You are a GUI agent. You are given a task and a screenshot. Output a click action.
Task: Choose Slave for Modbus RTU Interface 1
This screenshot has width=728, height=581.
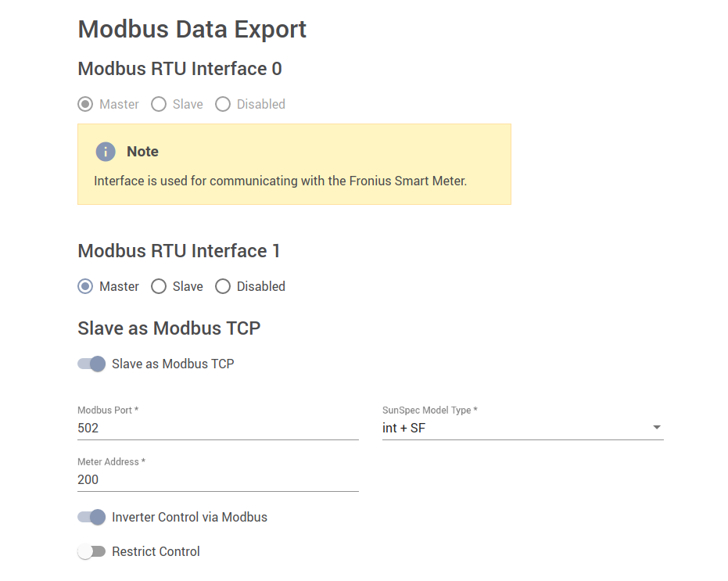pos(159,286)
